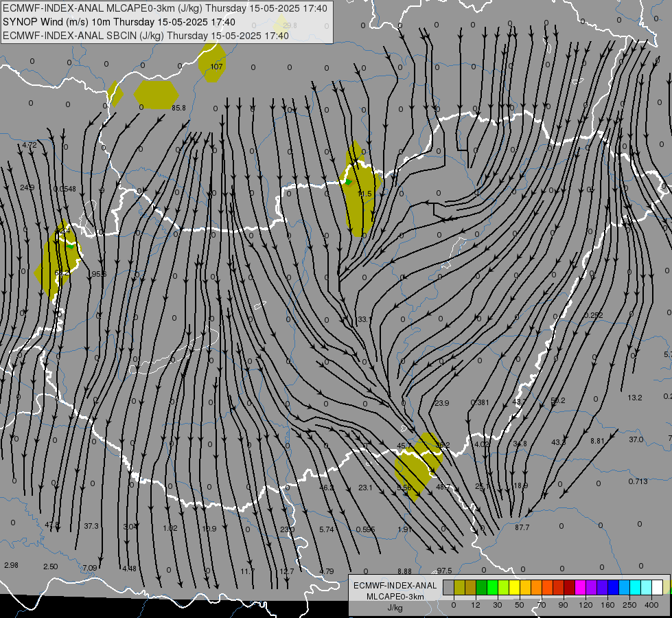Screen dimensions: 672x618
Task: Click the 5.74 value on the map
Action: coord(327,529)
